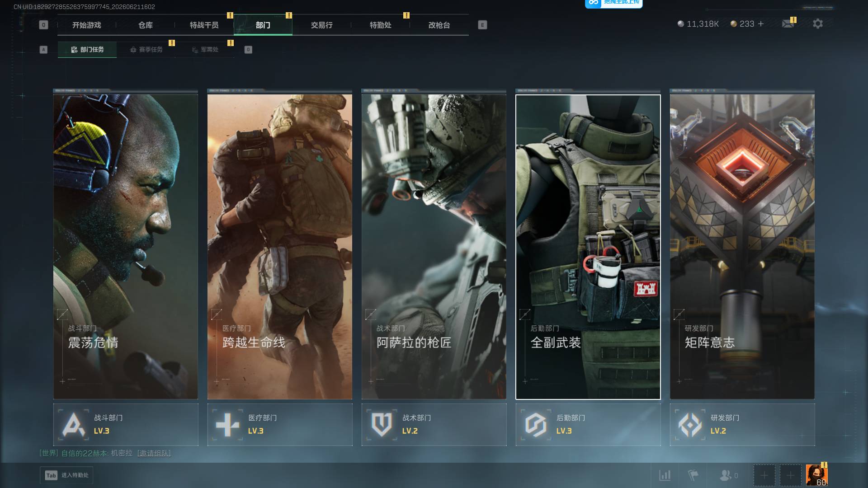Click the player avatar portrait
Viewport: 868px width, 488px height.
[816, 475]
